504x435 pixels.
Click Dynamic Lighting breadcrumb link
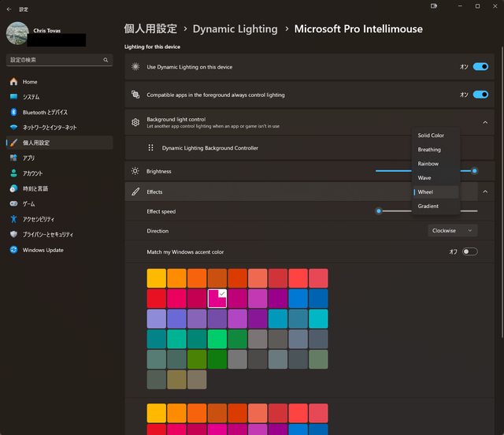pyautogui.click(x=235, y=29)
